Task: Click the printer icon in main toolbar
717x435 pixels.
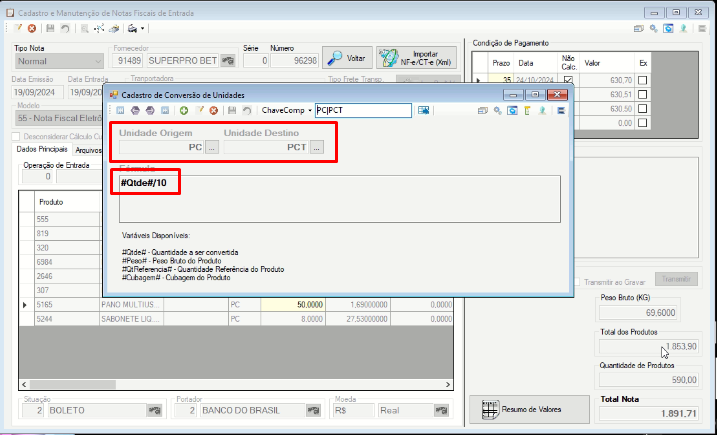Action: tap(132, 28)
